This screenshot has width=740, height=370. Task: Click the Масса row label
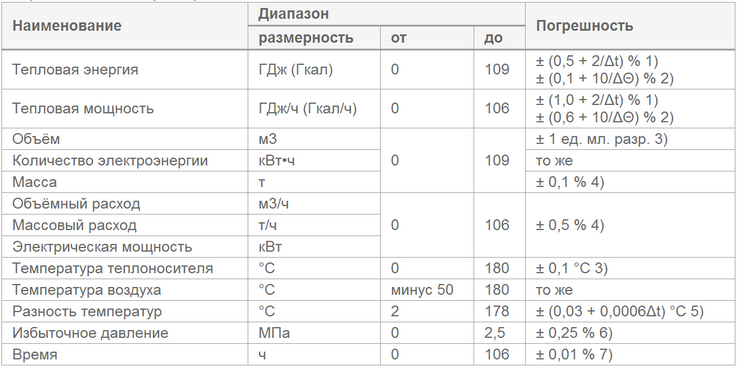[x=125, y=182]
